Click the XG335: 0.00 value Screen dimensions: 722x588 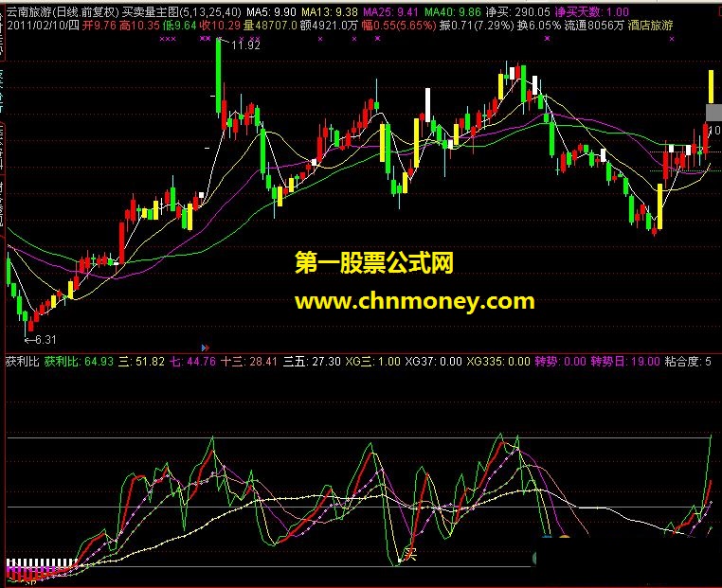(x=498, y=361)
